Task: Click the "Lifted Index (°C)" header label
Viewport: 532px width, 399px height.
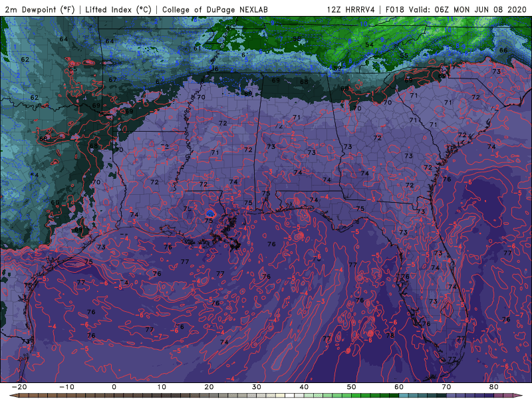Action: [x=118, y=9]
